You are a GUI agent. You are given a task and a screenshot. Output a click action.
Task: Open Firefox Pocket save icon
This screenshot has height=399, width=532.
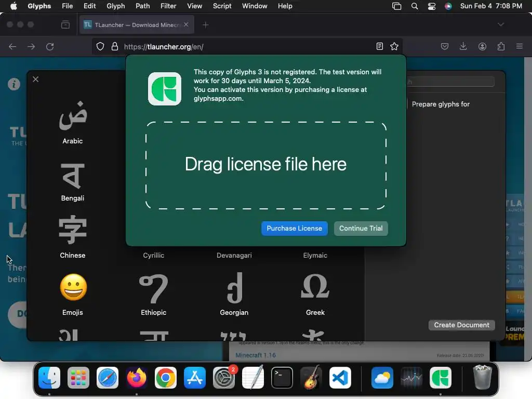point(445,46)
